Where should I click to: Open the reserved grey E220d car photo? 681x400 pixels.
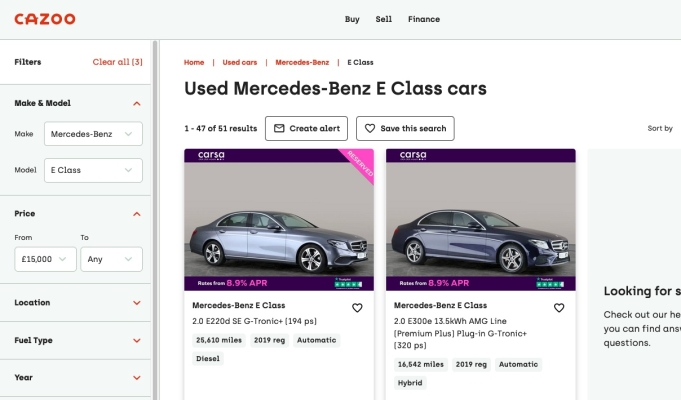[x=279, y=219]
